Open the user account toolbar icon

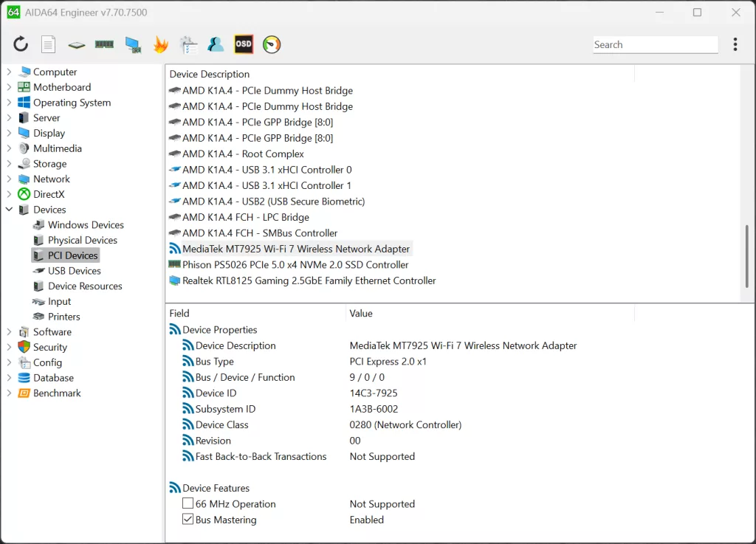tap(216, 44)
